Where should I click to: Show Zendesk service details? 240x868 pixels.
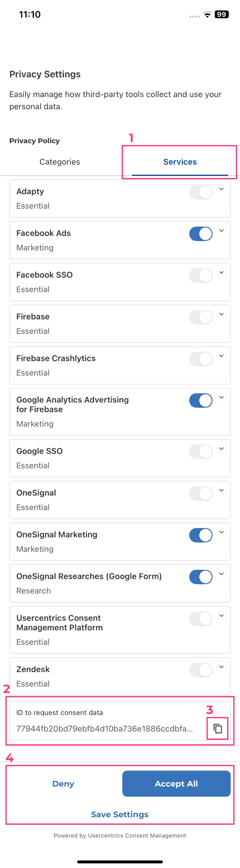221,667
